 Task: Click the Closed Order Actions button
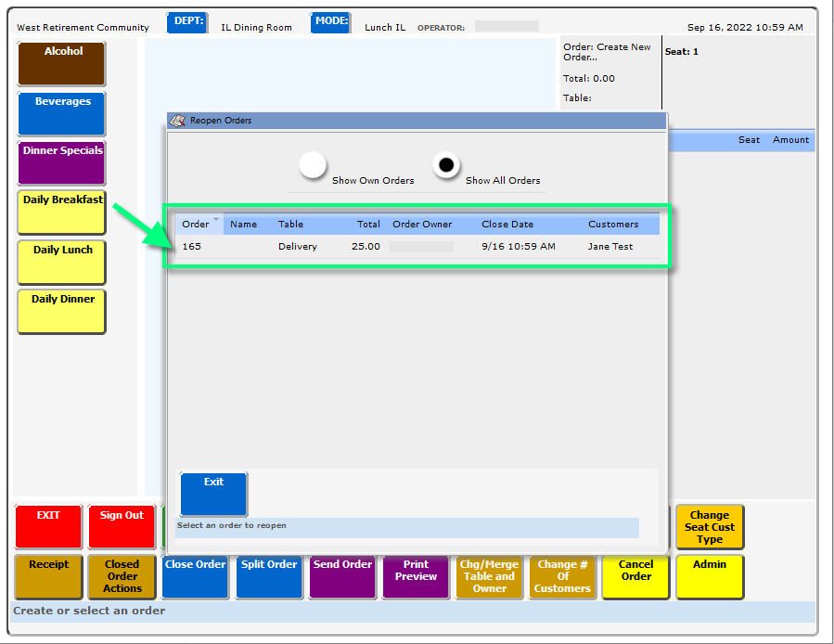click(x=122, y=576)
